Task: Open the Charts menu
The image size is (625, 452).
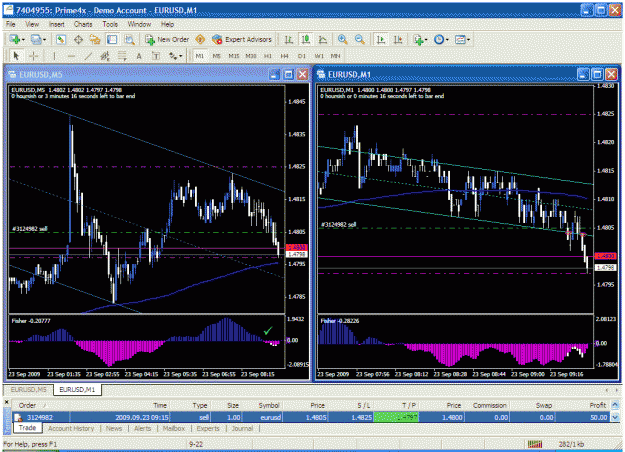Action: [83, 24]
